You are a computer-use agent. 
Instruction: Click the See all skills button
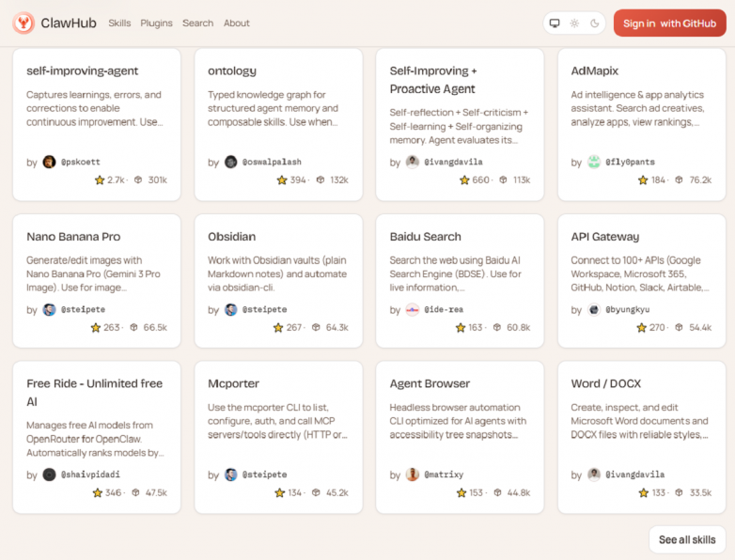pyautogui.click(x=686, y=539)
